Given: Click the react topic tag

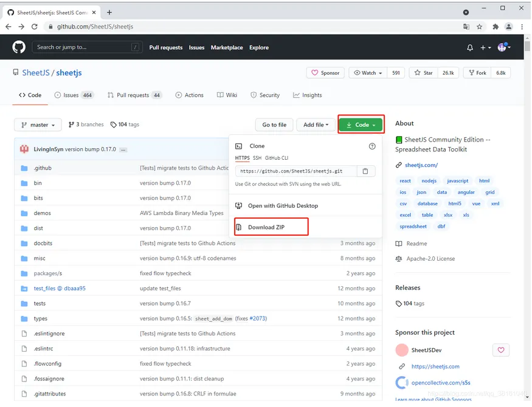Looking at the screenshot, I should (405, 181).
